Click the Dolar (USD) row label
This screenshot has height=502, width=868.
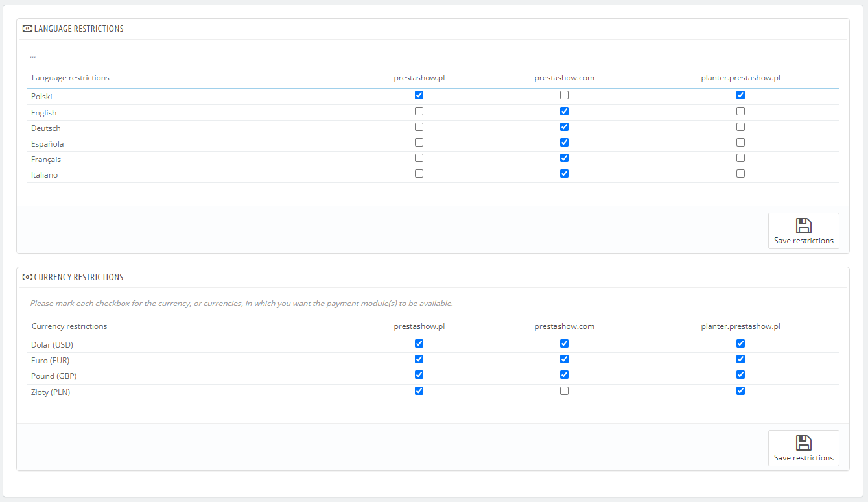tap(52, 345)
